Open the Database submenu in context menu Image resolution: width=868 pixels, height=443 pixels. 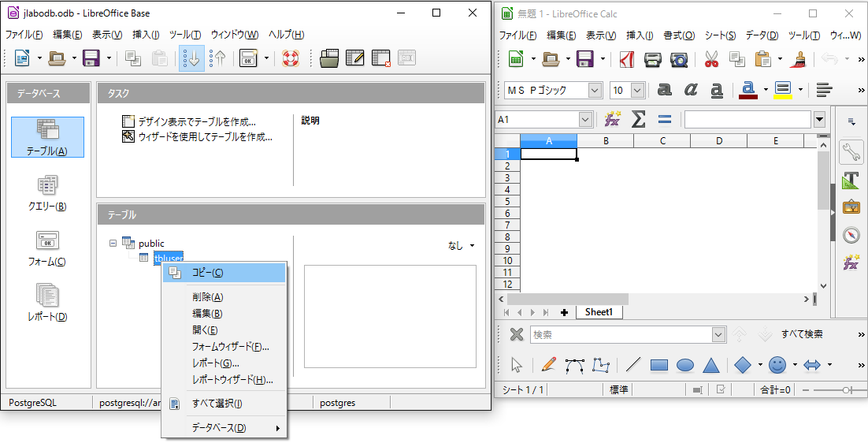point(224,427)
